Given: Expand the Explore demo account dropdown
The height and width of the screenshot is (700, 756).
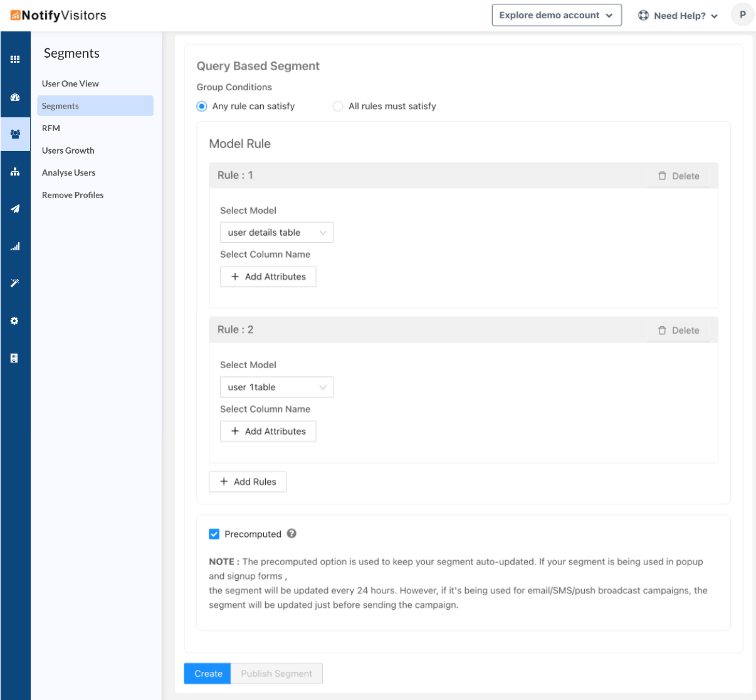Looking at the screenshot, I should pyautogui.click(x=557, y=15).
